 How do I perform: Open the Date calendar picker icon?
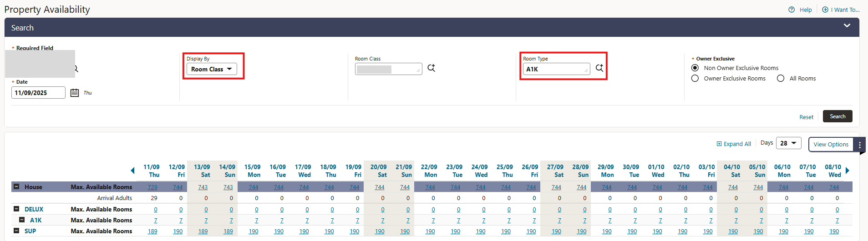click(x=75, y=93)
